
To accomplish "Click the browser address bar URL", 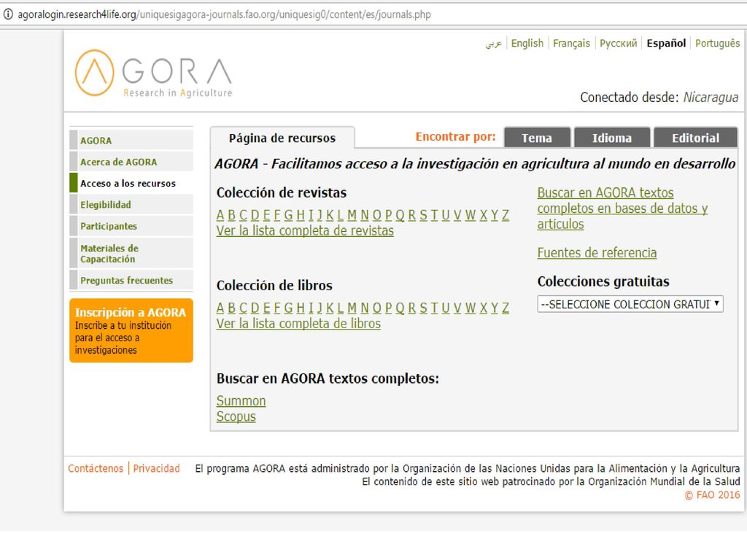I will [225, 15].
